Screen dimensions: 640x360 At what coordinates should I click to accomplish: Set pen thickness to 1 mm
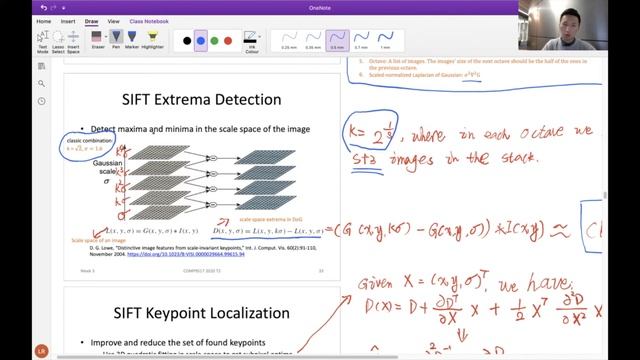click(x=385, y=40)
